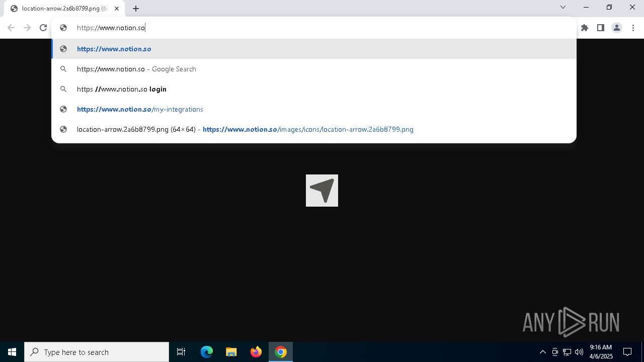
Task: Reload the current page
Action: [43, 28]
